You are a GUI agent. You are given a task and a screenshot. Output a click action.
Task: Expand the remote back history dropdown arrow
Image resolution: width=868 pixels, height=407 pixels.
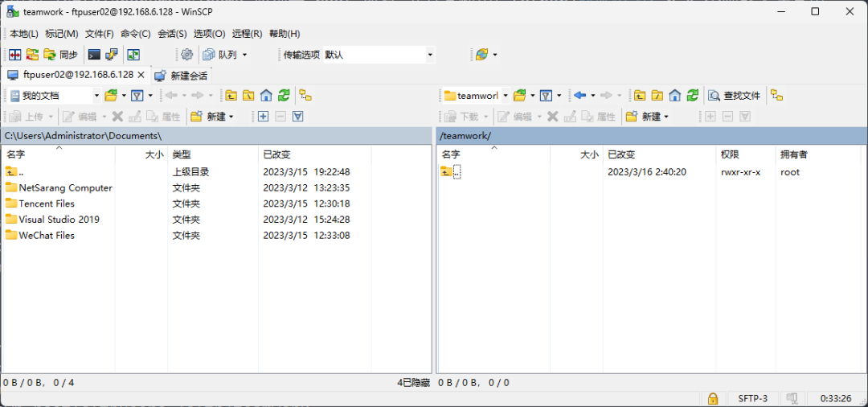[x=593, y=96]
